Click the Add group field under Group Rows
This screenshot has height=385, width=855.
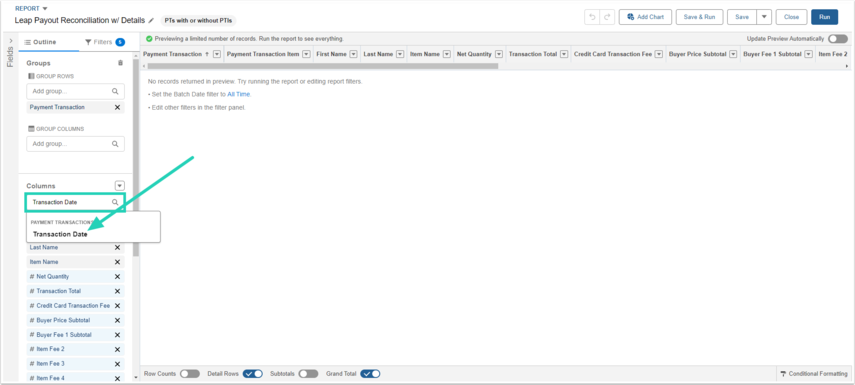point(75,92)
